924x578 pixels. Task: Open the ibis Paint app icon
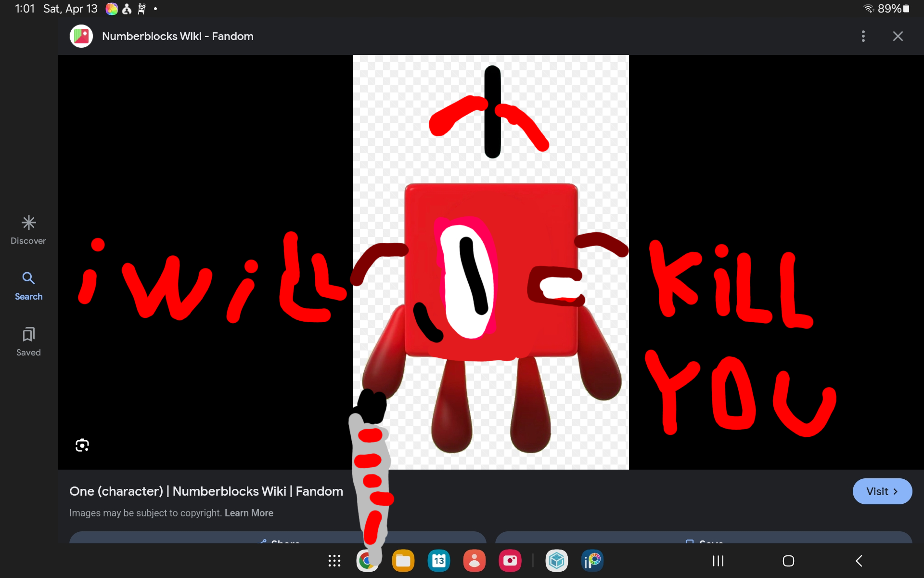point(592,561)
